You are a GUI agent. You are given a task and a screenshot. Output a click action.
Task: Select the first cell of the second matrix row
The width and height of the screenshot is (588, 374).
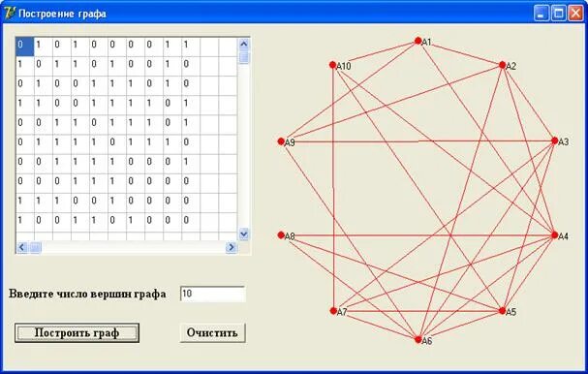pos(25,66)
